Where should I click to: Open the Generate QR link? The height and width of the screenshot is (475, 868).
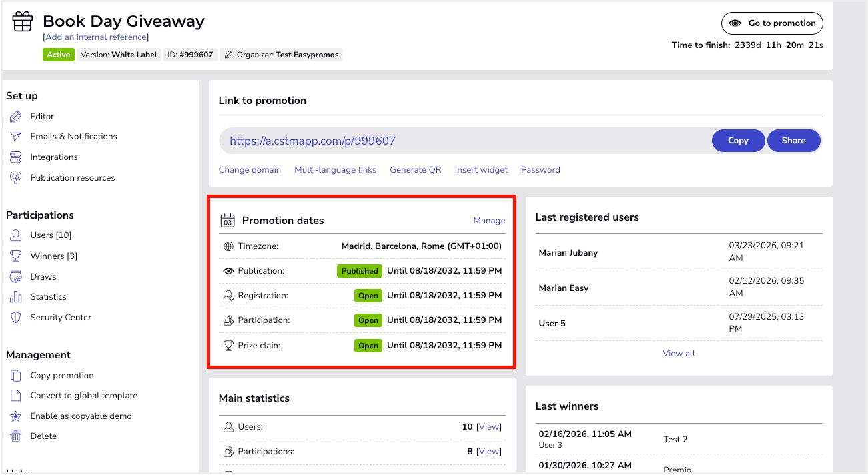(x=416, y=170)
